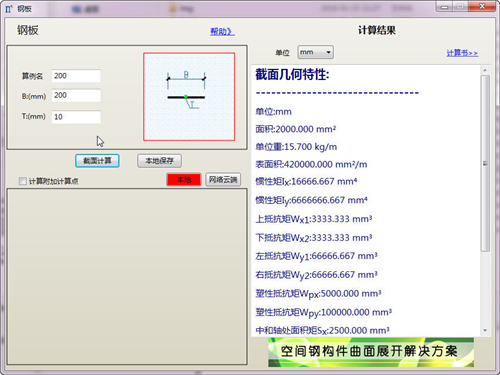This screenshot has height=375, width=500.
Task: Click the 截面计算 button
Action: 97,161
